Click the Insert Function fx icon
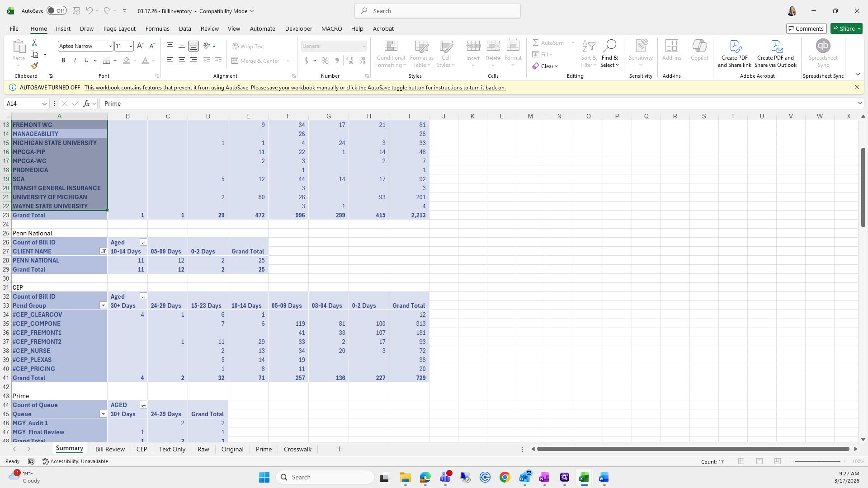This screenshot has height=488, width=868. (86, 103)
